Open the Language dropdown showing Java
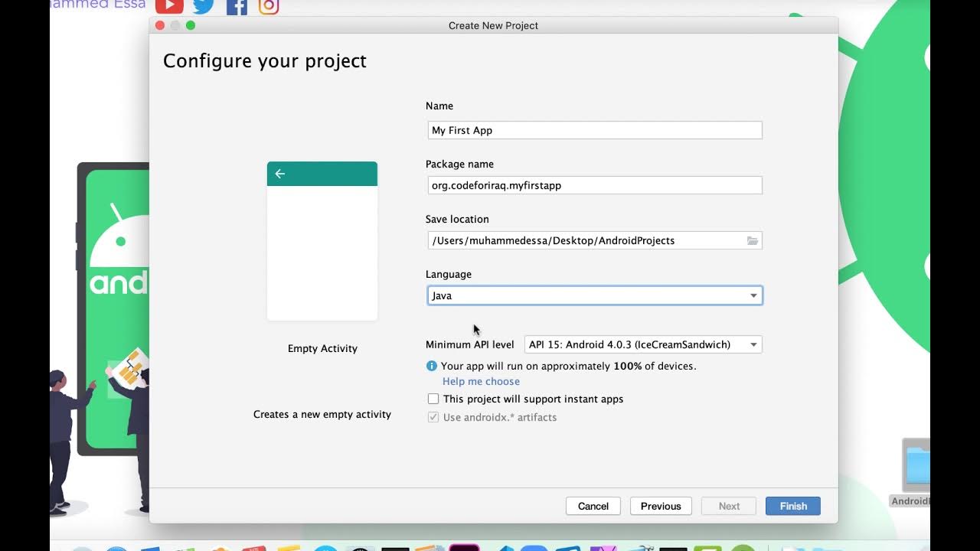 (595, 295)
